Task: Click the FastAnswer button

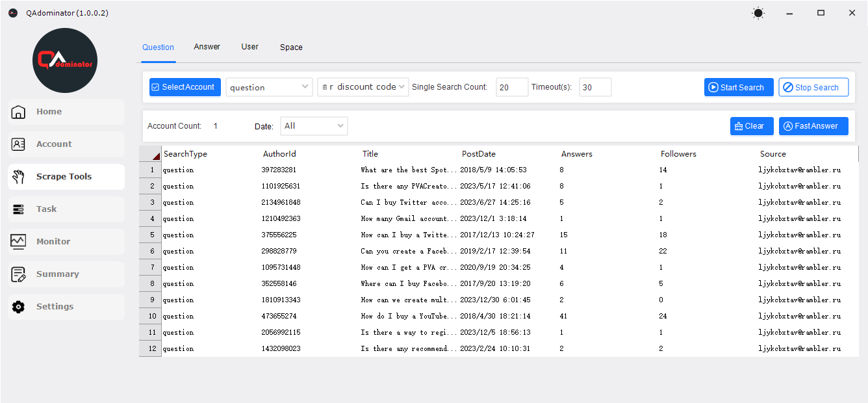Action: pyautogui.click(x=813, y=126)
